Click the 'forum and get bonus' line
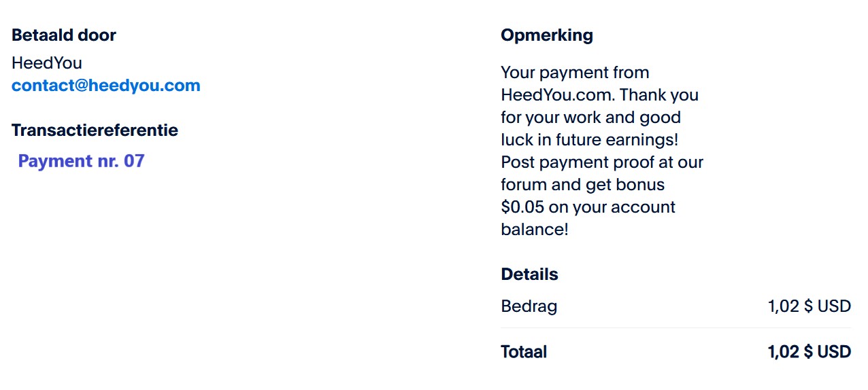Viewport: 868px width, 390px height. (582, 185)
